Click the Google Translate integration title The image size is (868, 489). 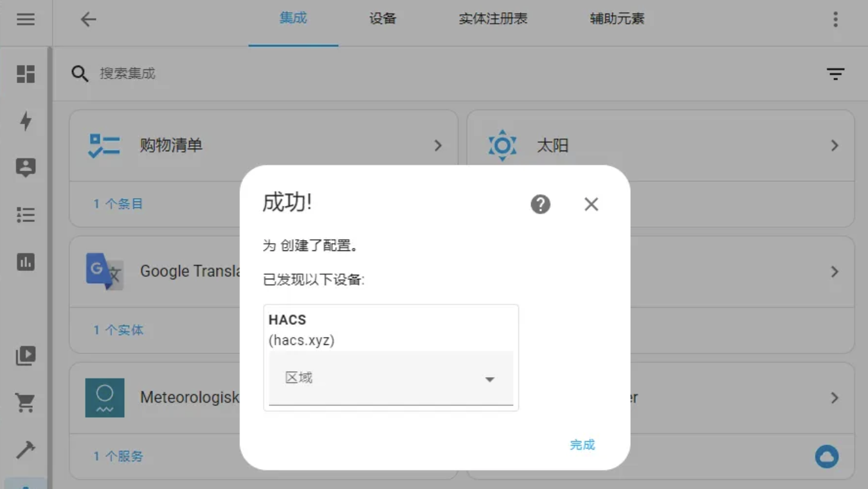pyautogui.click(x=190, y=272)
